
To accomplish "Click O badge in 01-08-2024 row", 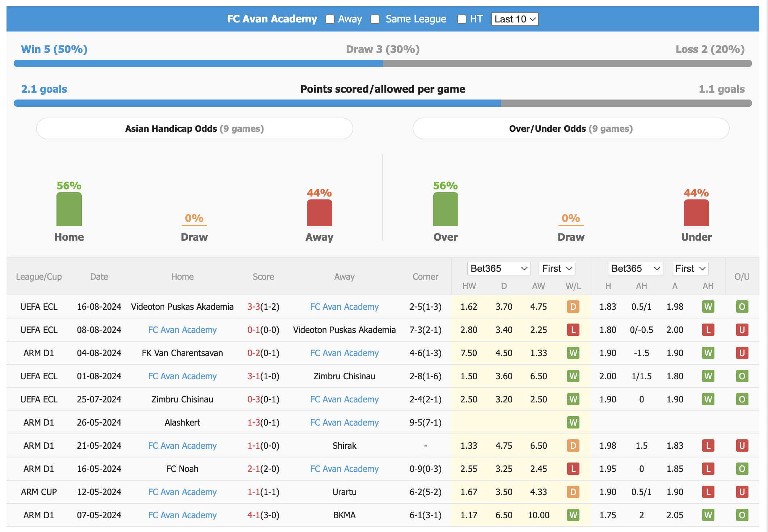I will click(742, 376).
